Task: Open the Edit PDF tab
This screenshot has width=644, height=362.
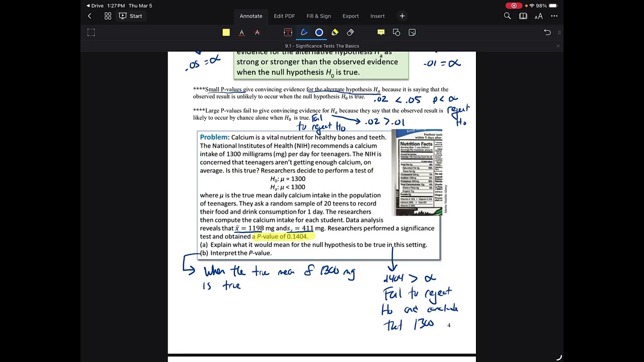Action: tap(284, 16)
